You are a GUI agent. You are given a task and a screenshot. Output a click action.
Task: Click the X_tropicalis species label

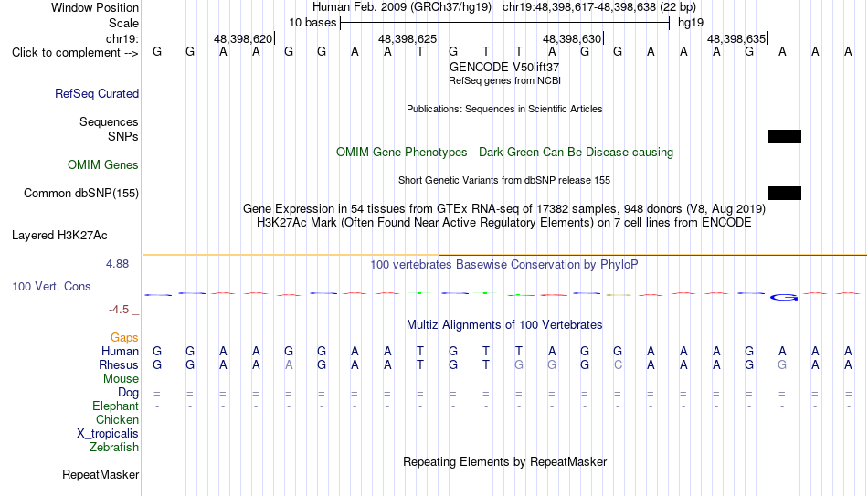(108, 434)
